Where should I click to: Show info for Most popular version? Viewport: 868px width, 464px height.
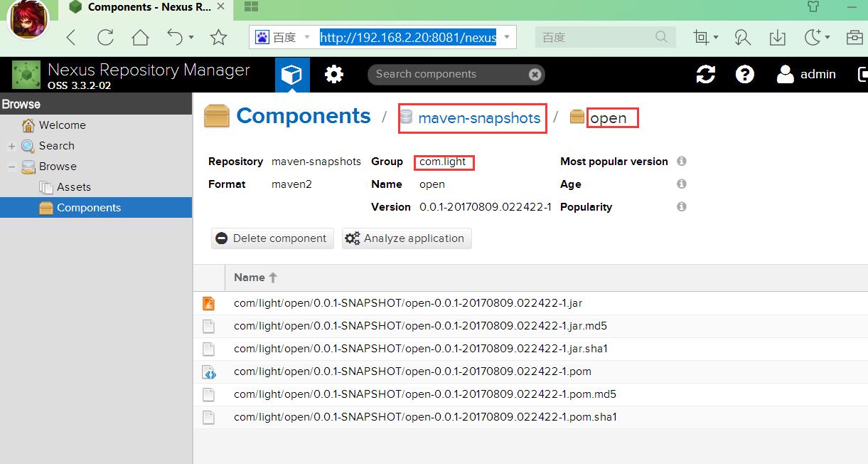click(681, 162)
